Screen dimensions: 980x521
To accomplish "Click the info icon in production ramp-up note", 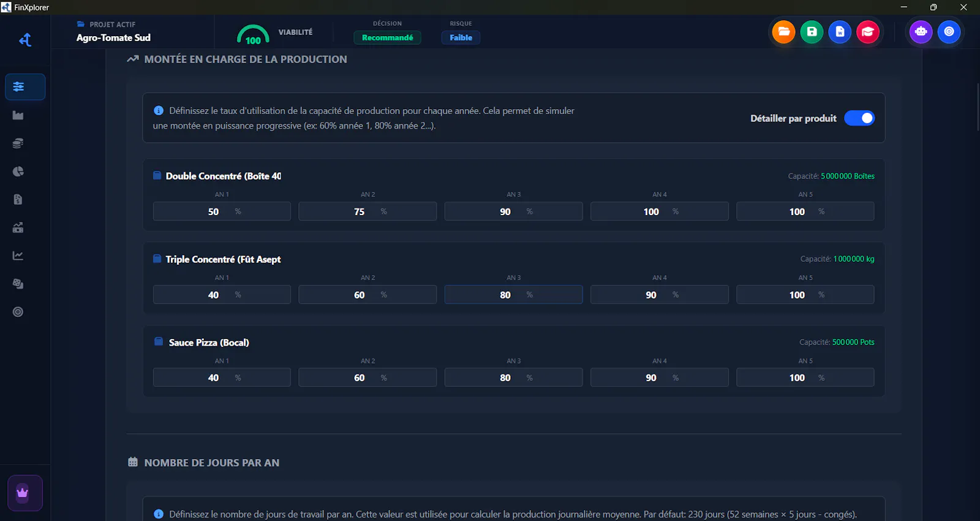I will pyautogui.click(x=159, y=111).
